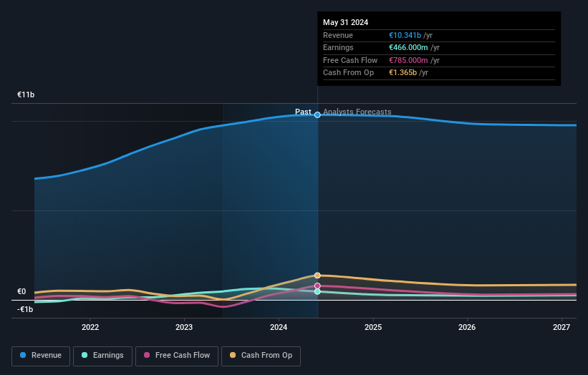The height and width of the screenshot is (375, 588).
Task: Click the Cash From Op label in tooltip
Action: tap(348, 73)
